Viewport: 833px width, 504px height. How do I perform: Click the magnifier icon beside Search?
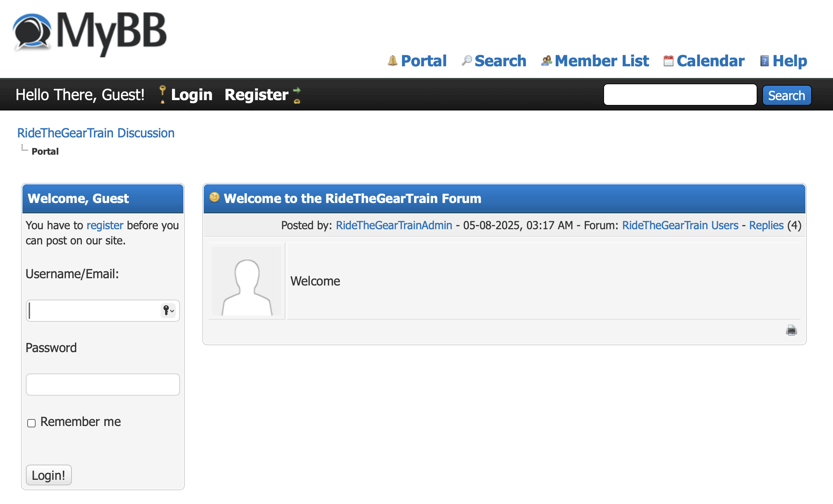pos(467,61)
